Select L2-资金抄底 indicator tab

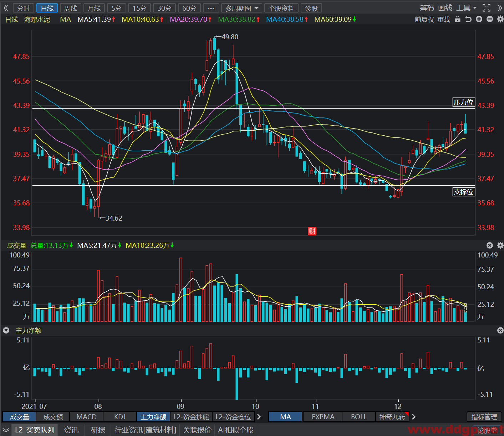coord(191,417)
